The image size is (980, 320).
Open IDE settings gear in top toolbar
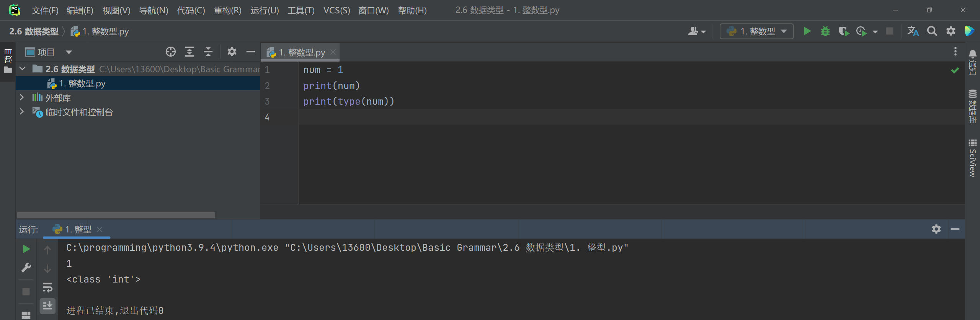click(951, 31)
